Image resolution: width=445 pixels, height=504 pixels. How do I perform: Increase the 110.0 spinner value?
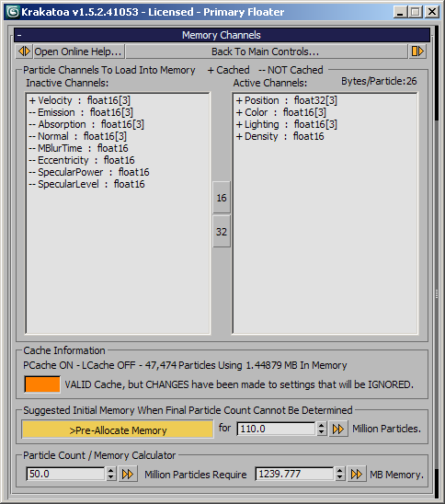tap(321, 425)
